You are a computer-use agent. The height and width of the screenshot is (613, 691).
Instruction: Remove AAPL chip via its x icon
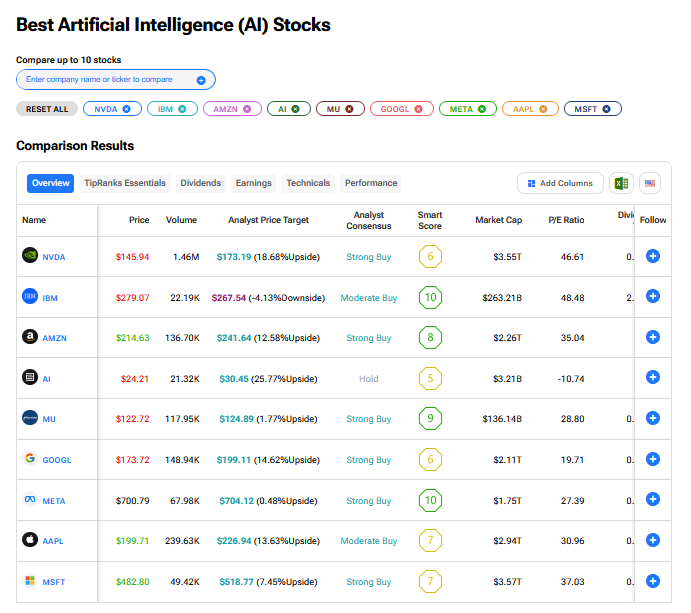coord(543,109)
